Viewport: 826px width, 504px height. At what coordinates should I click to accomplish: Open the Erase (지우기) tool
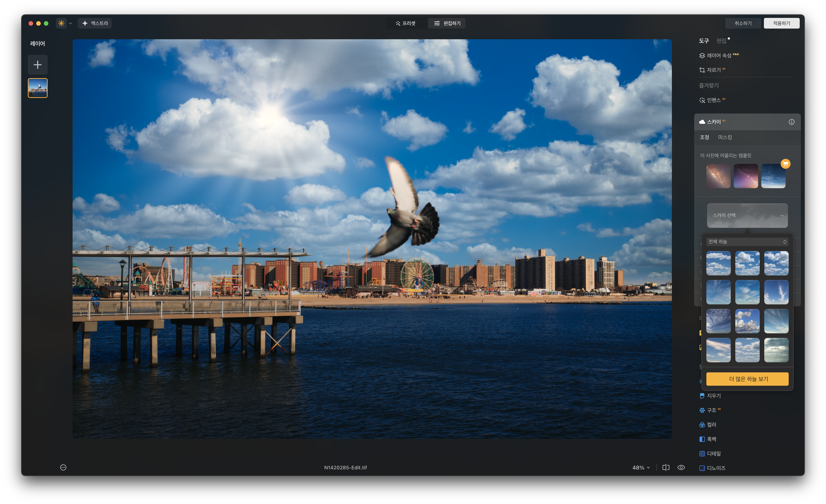tap(713, 396)
